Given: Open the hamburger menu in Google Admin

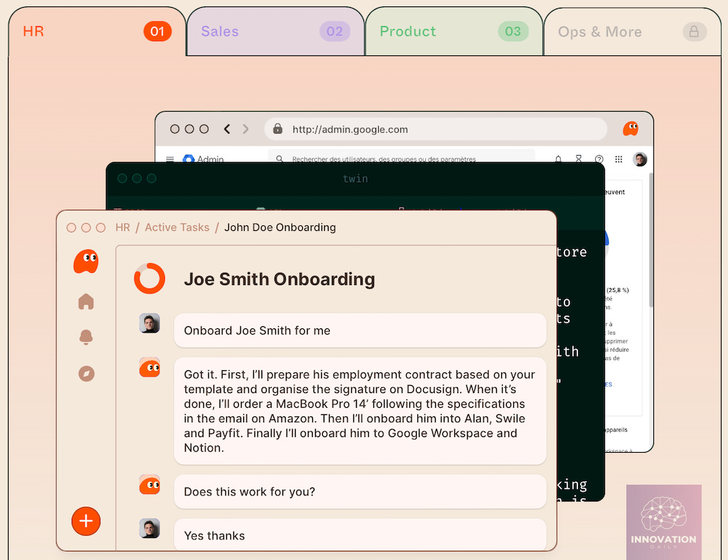Looking at the screenshot, I should (170, 159).
